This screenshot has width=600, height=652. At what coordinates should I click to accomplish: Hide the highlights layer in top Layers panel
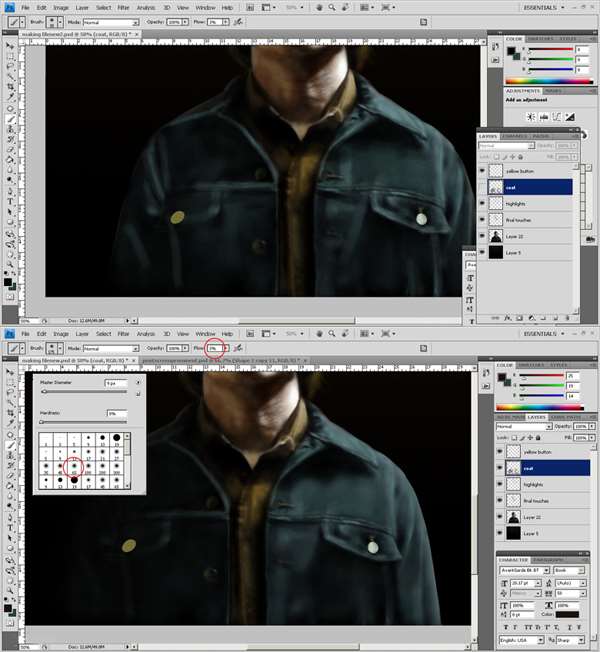[482, 203]
